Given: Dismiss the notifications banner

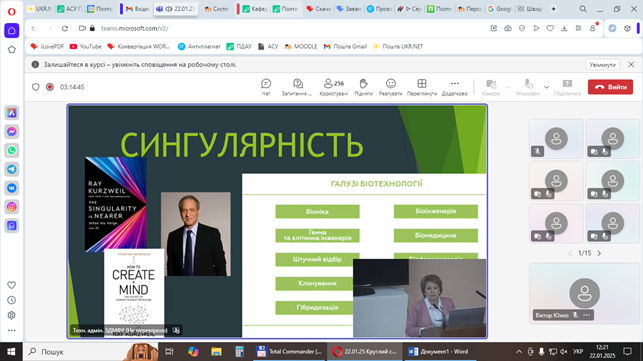Looking at the screenshot, I should coord(631,64).
